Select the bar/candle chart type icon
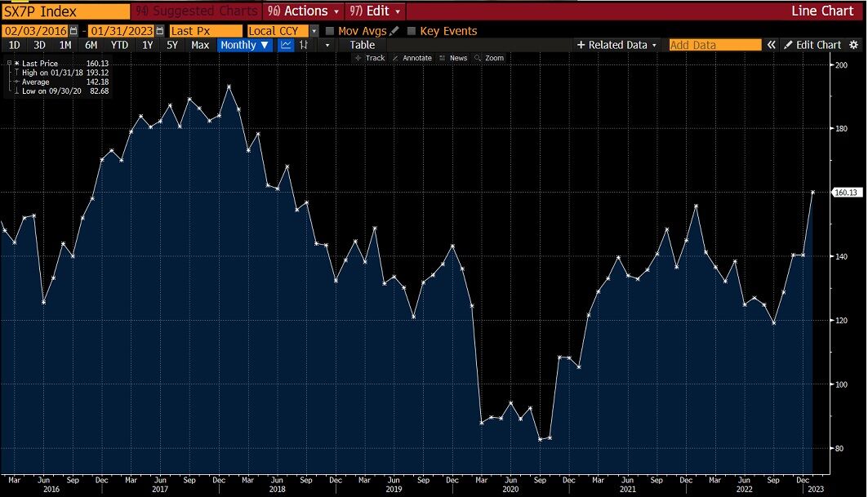868x497 pixels. coord(304,46)
